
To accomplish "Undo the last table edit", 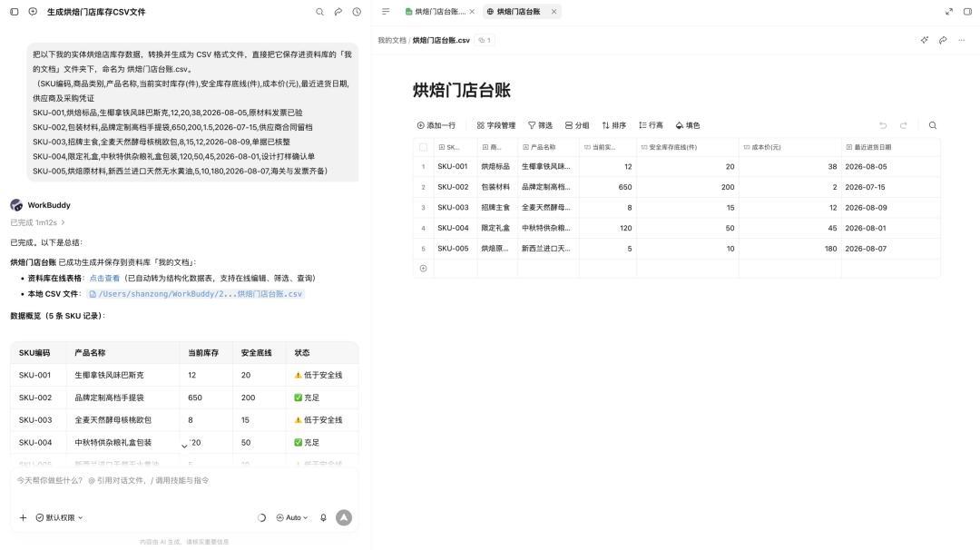I will 883,125.
